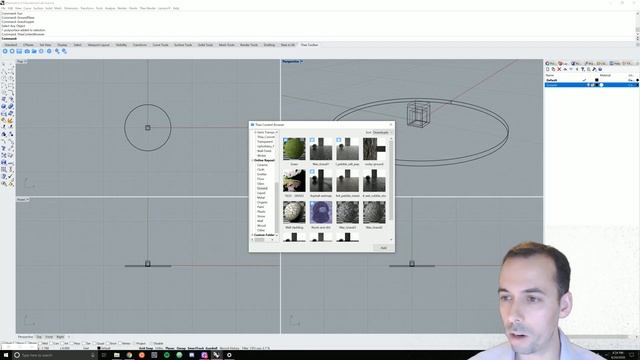Click the save disk icon in Thea toolbar
Image resolution: width=640 pixels, height=360 pixels.
tap(19, 51)
